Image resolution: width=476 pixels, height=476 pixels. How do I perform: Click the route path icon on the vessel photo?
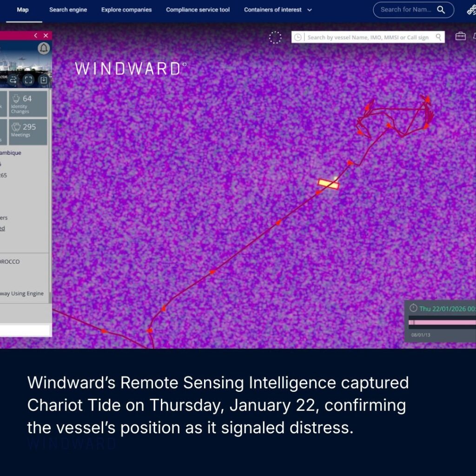click(x=13, y=80)
